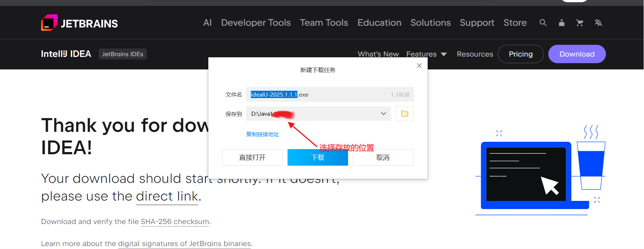Screen dimensions: 644x249
Task: Open digital signatures of JetBrains binaries link
Action: click(184, 244)
